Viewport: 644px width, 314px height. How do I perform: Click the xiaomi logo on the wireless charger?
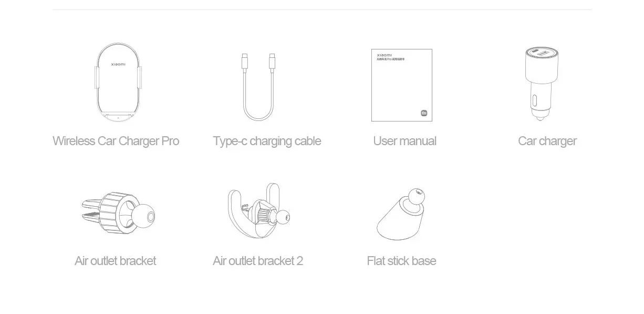(118, 64)
